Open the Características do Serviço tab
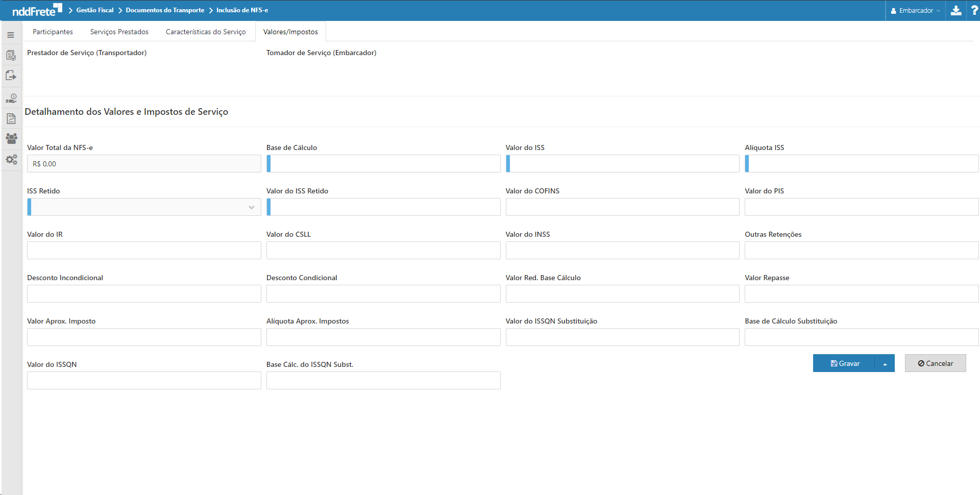Image resolution: width=980 pixels, height=495 pixels. pos(206,32)
